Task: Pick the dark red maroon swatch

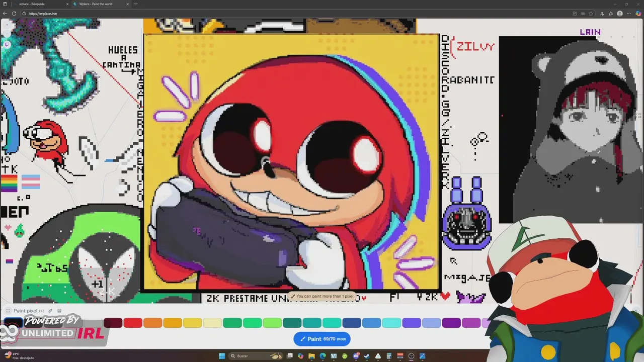Action: [113, 323]
